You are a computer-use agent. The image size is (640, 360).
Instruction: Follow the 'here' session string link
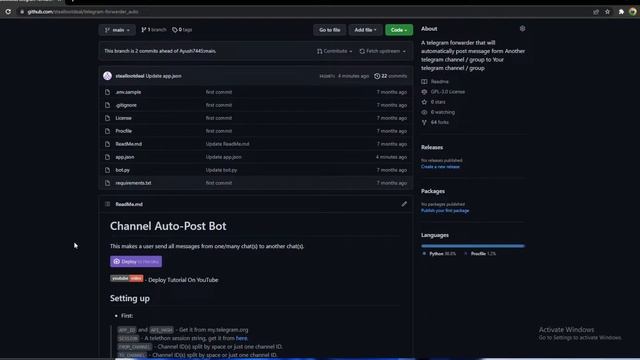click(242, 338)
